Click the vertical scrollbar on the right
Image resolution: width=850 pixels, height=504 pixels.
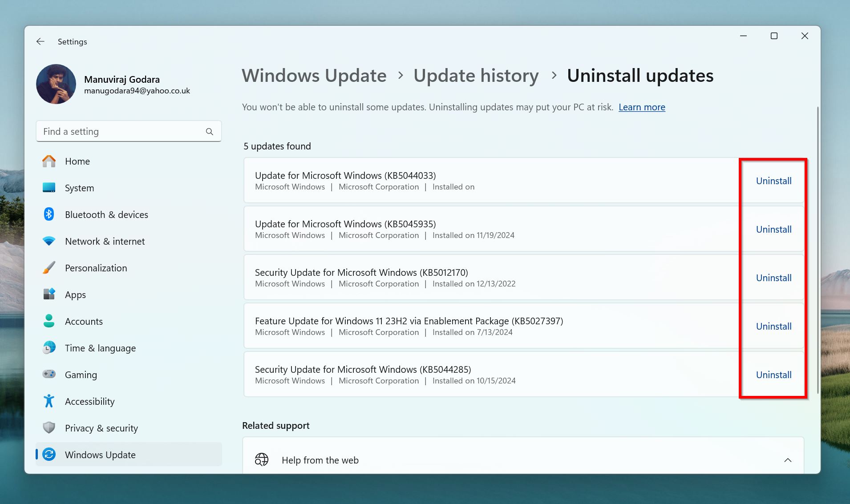[x=817, y=250]
